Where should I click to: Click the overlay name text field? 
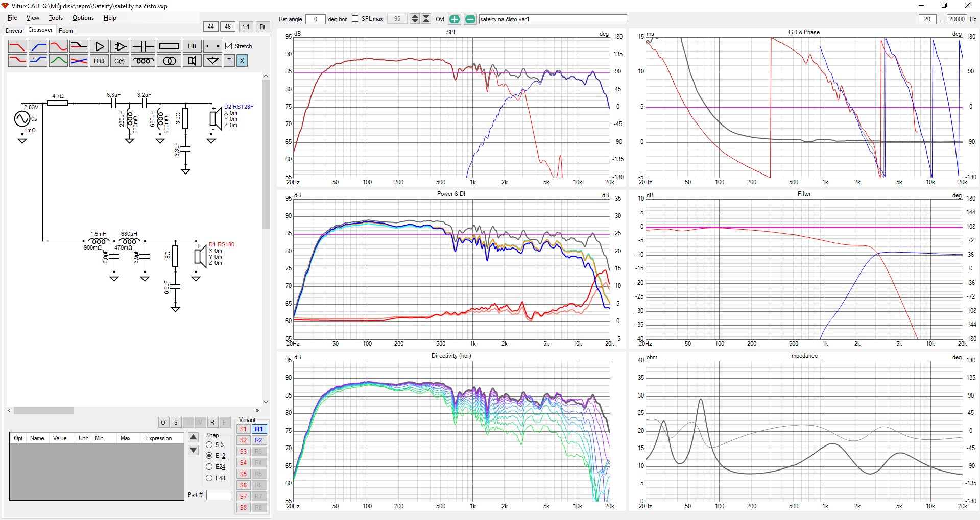(553, 19)
